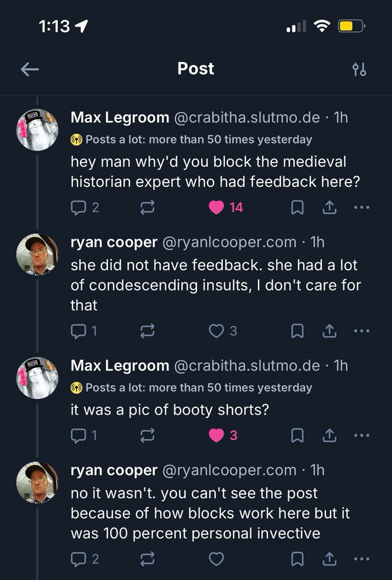Image resolution: width=392 pixels, height=580 pixels.
Task: Bookmark ryan cooper's final reply
Action: (297, 559)
